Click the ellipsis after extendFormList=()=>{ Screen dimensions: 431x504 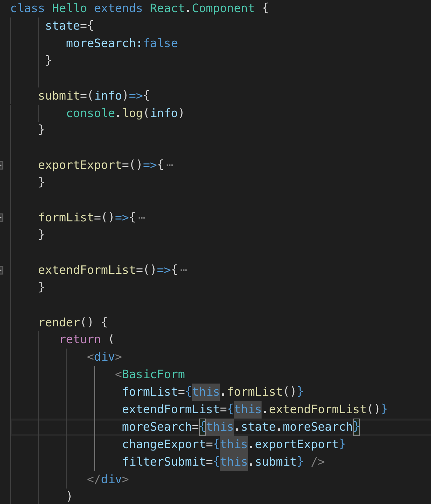pyautogui.click(x=184, y=270)
